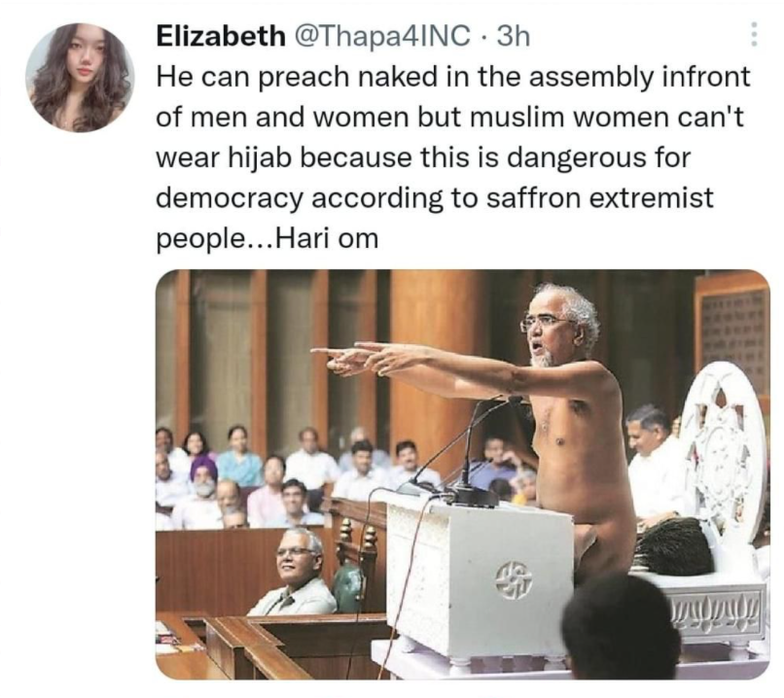This screenshot has width=784, height=698.
Task: Click the swastika symbol on white podium
Action: click(514, 579)
